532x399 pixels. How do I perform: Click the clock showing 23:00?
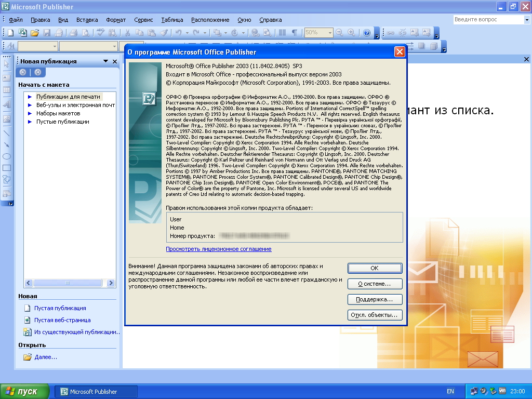(517, 392)
